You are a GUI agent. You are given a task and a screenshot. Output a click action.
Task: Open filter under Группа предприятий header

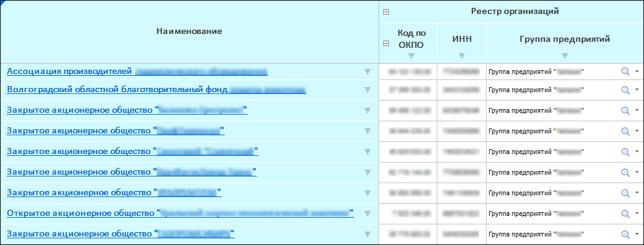(x=564, y=56)
